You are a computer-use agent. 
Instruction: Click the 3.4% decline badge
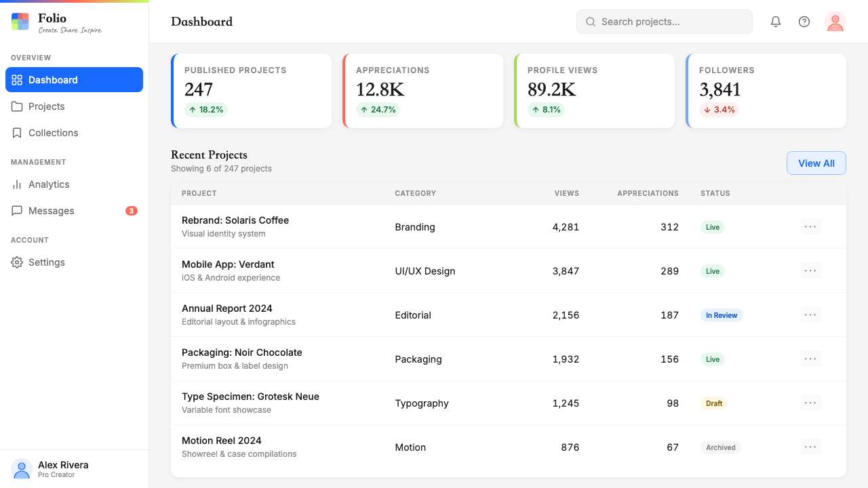coord(719,110)
